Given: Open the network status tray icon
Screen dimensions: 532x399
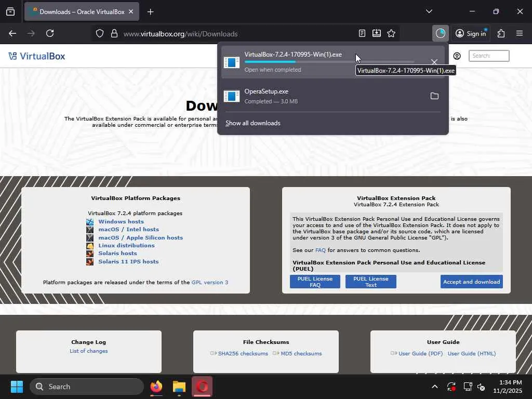Looking at the screenshot, I should point(468,387).
